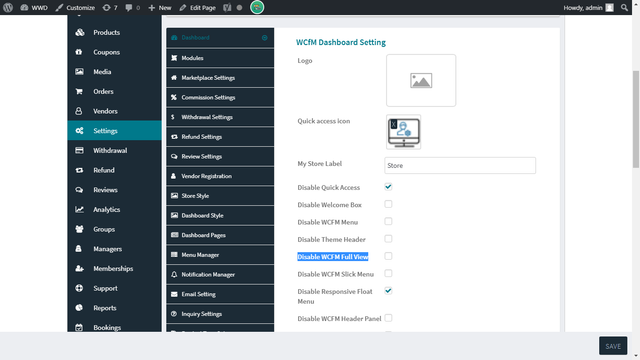Collapse Dashboard tab with circle arrow
The height and width of the screenshot is (360, 640).
click(264, 38)
